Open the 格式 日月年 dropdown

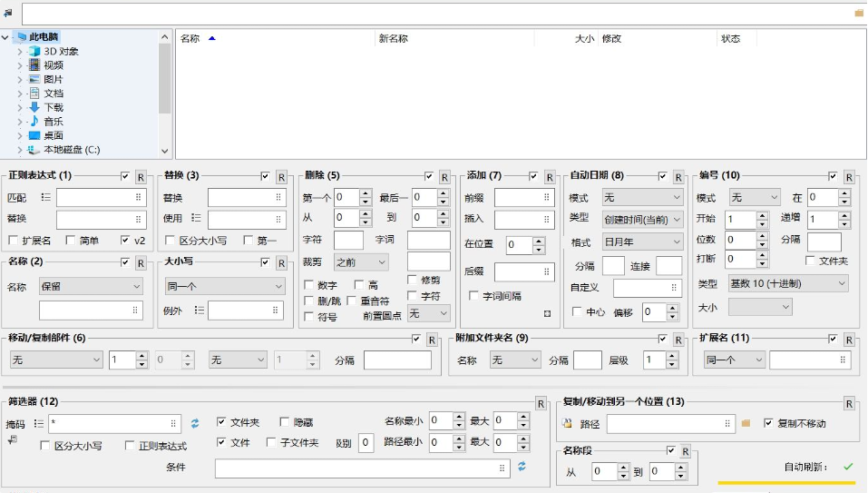tap(642, 242)
